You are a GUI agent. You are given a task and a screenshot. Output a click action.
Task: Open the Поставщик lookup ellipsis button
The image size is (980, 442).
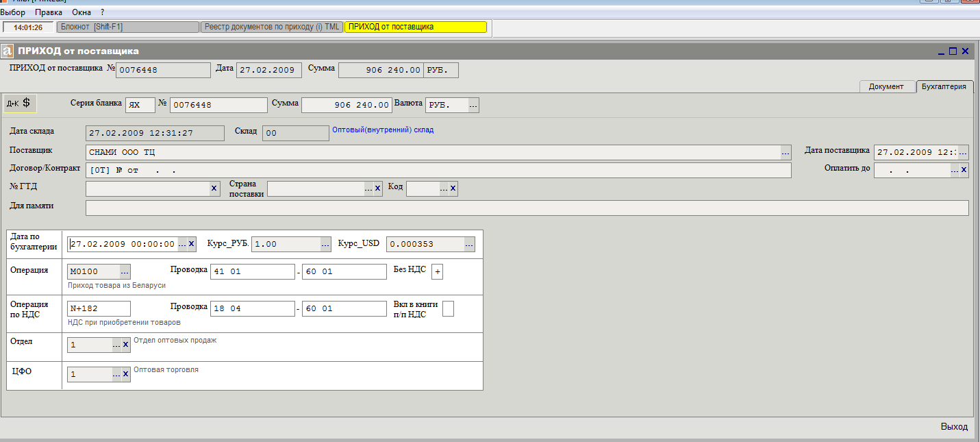point(786,152)
